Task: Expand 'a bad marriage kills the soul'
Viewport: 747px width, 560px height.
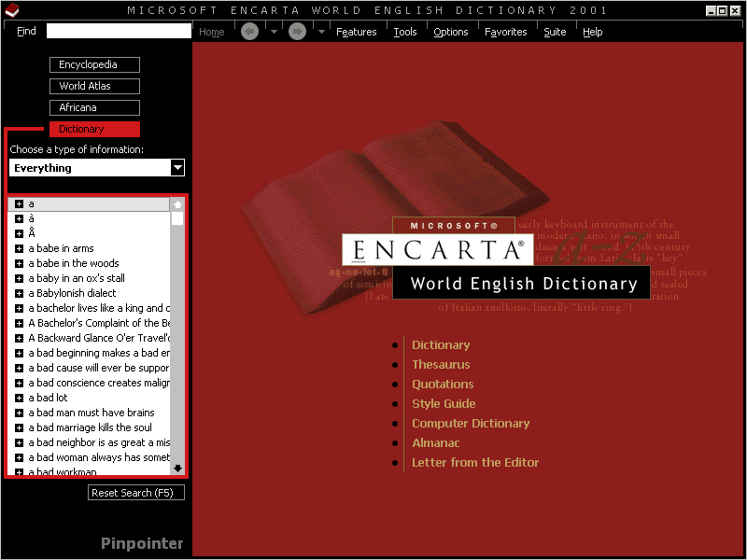Action: point(19,427)
